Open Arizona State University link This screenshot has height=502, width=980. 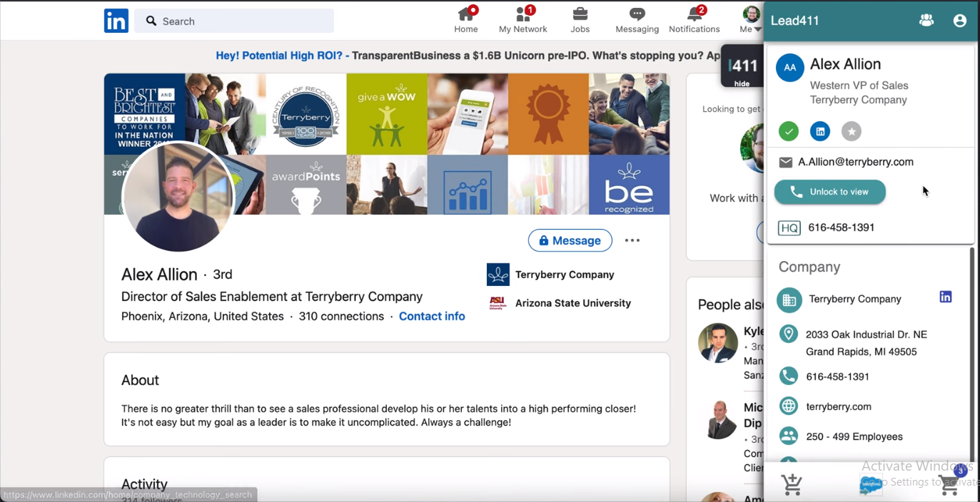pyautogui.click(x=573, y=303)
